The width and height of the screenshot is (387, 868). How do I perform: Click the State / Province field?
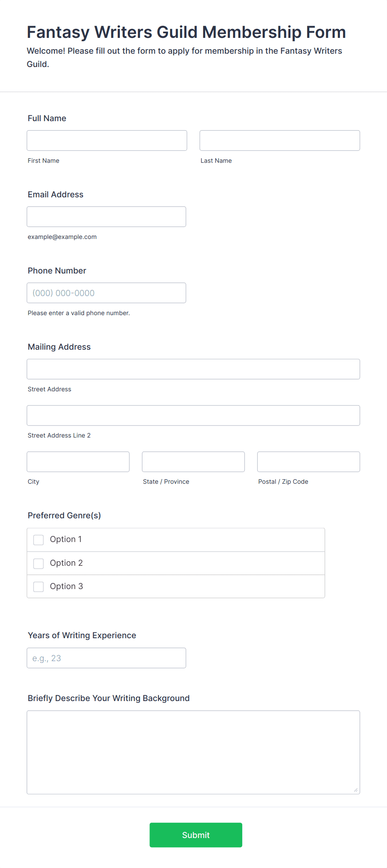pyautogui.click(x=193, y=462)
